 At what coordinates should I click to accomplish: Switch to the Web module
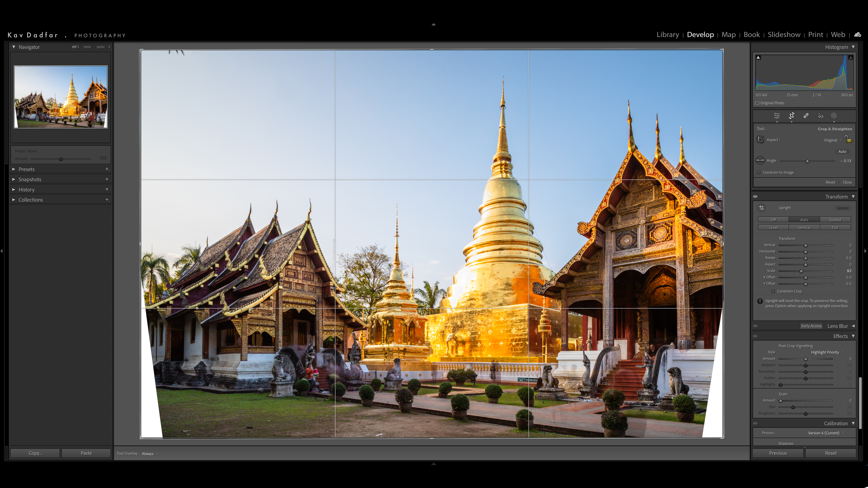838,35
